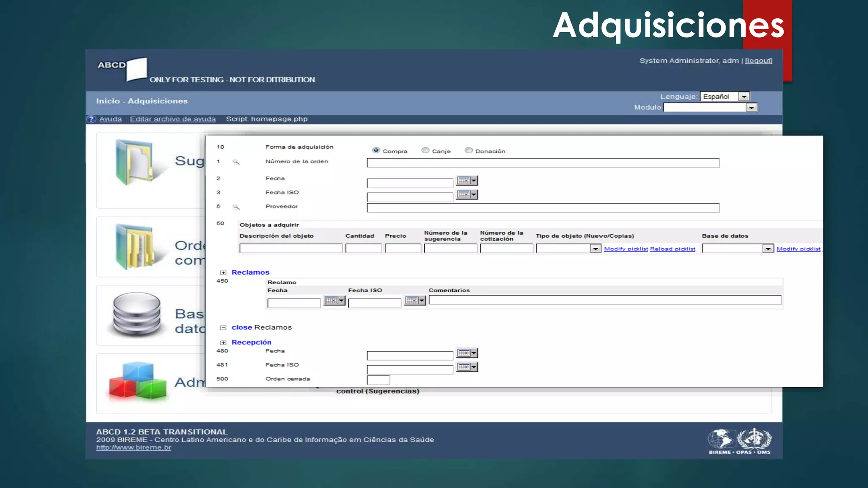Screen dimensions: 868x488
Task: Open calendar picker for Fecha field under order
Action: [467, 181]
